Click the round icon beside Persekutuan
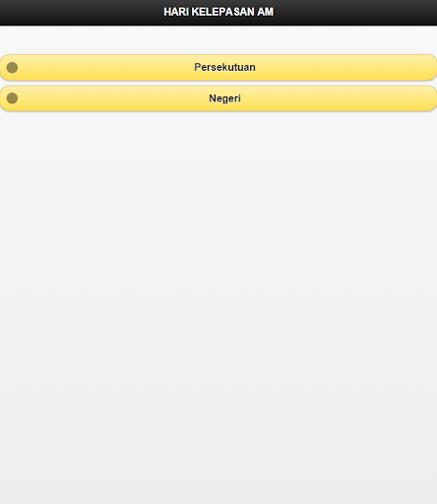437x504 pixels. pyautogui.click(x=12, y=68)
